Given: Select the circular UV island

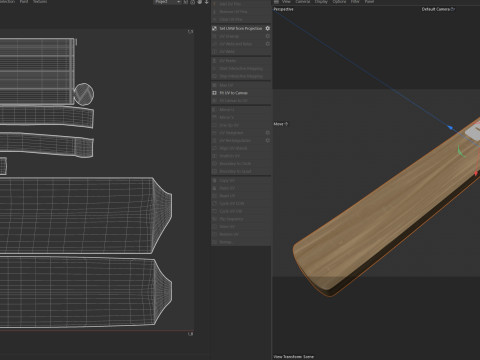Looking at the screenshot, I should (x=84, y=94).
